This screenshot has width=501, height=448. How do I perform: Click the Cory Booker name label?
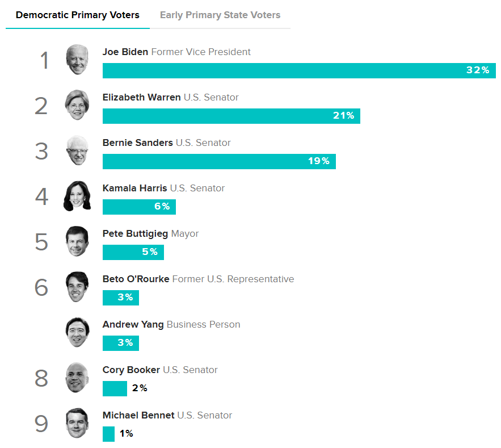click(x=131, y=370)
